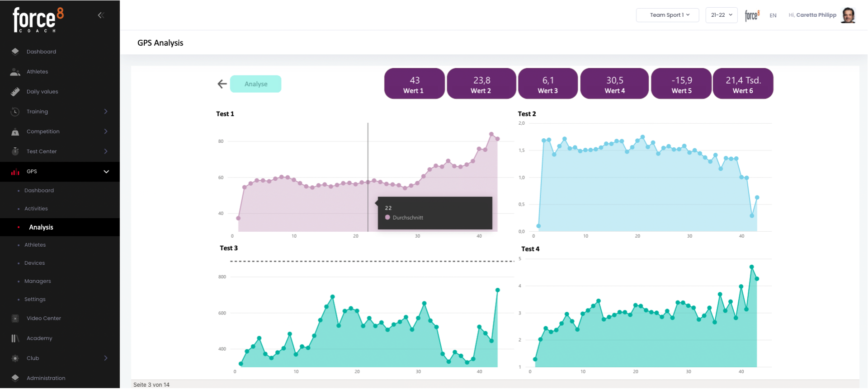Click the GPS bar chart icon
The image size is (868, 389).
[15, 172]
